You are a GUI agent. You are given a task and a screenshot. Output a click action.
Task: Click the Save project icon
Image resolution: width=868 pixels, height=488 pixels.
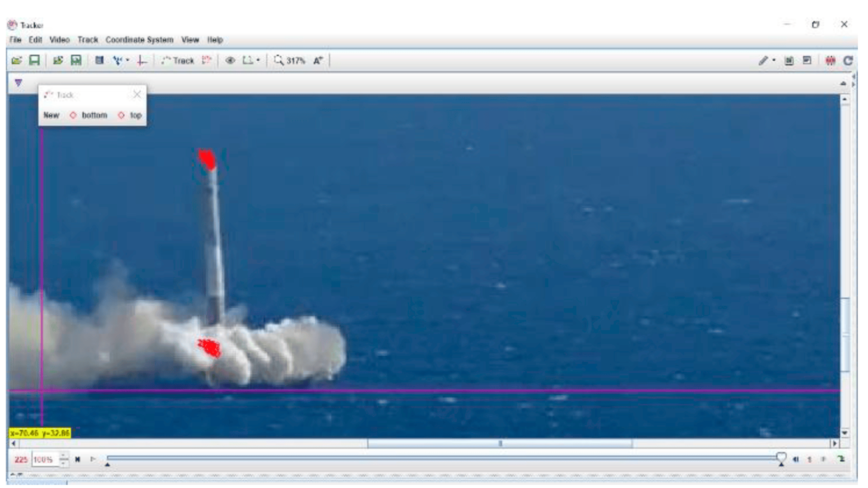tap(35, 61)
